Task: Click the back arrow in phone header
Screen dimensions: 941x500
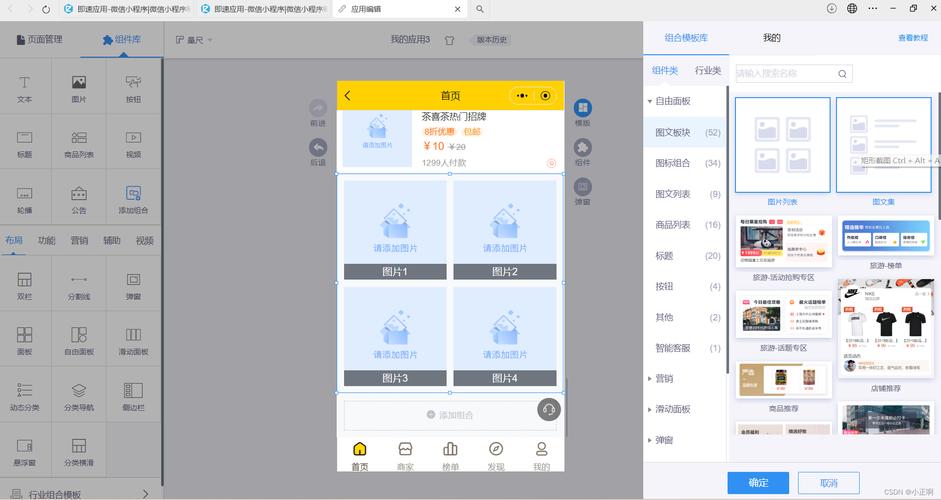Action: (x=347, y=95)
